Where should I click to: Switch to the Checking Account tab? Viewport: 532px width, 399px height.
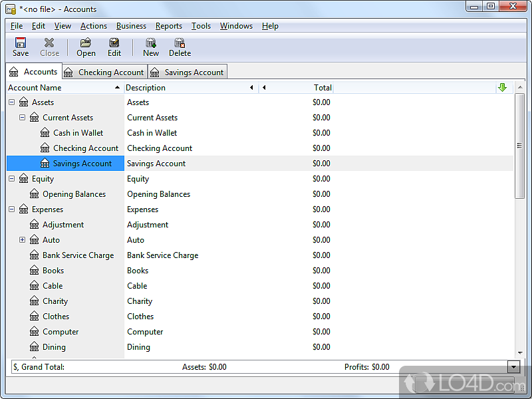[x=105, y=72]
